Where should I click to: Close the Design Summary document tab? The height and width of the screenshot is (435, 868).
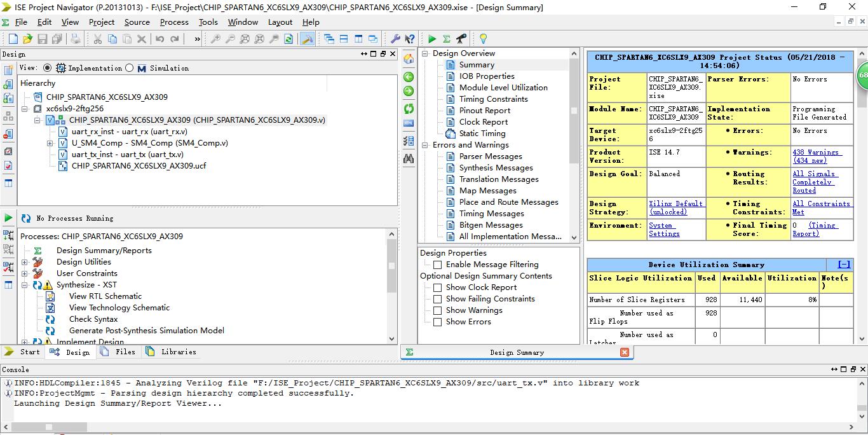(624, 352)
